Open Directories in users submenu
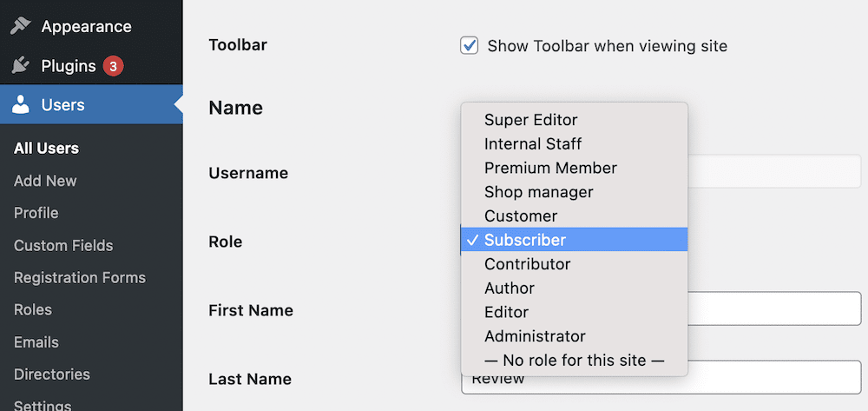 pos(52,375)
